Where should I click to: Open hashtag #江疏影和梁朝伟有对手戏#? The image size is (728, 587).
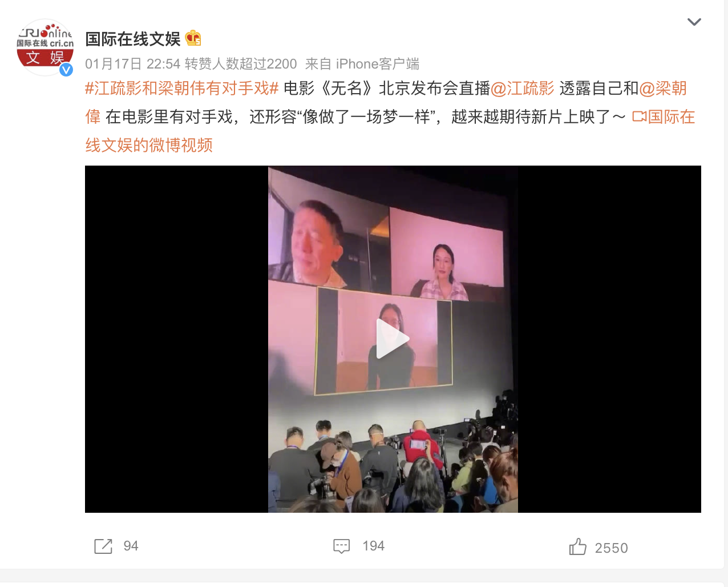click(182, 89)
